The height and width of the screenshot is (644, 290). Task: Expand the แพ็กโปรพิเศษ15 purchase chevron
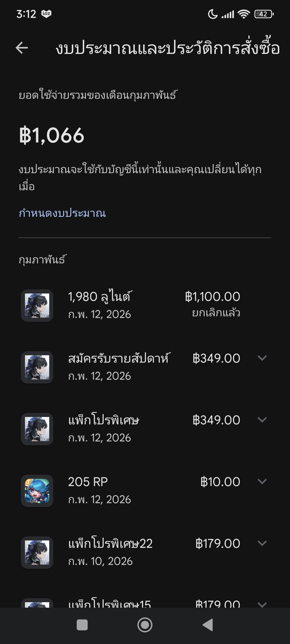(262, 605)
